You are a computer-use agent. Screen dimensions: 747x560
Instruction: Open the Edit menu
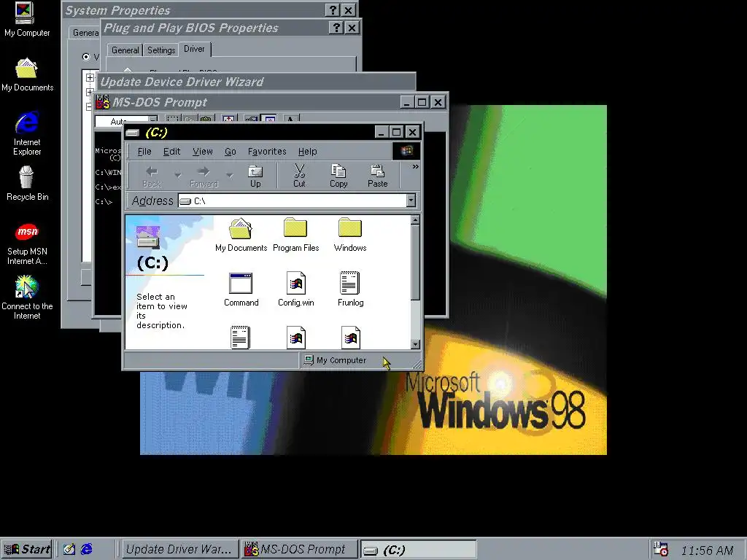[171, 152]
